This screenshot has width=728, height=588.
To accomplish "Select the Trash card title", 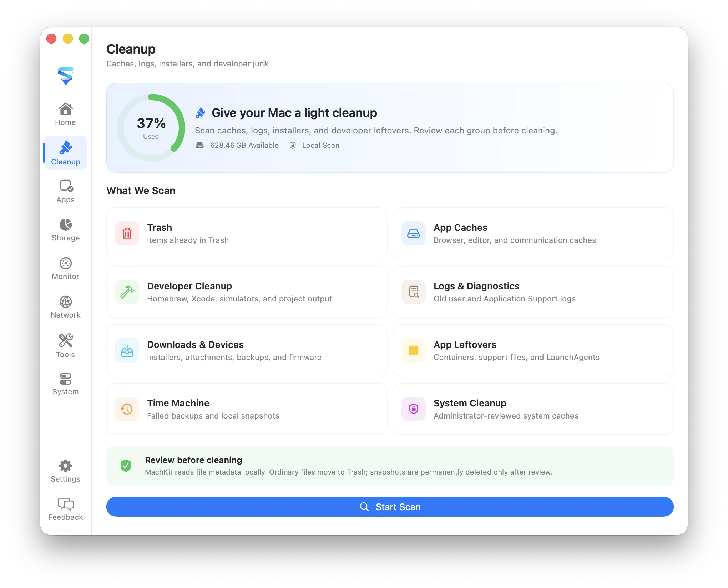I will click(x=160, y=228).
